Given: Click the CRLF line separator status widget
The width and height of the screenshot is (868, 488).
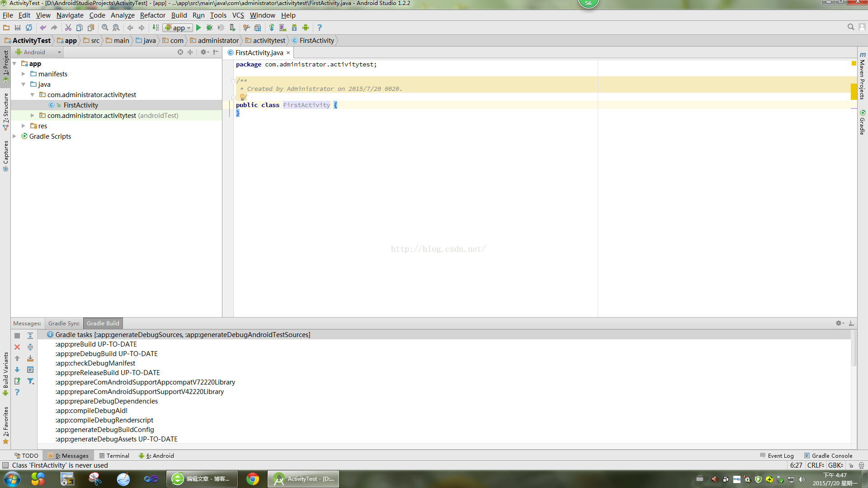Looking at the screenshot, I should 816,465.
